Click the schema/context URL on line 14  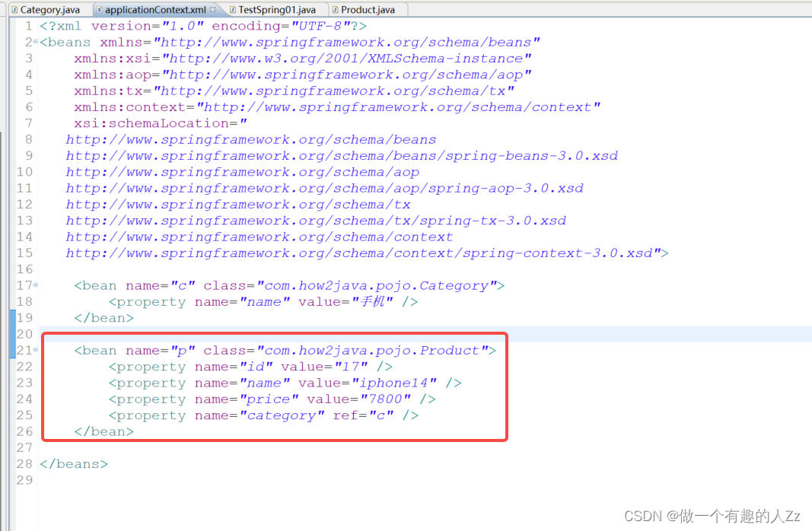coord(260,237)
